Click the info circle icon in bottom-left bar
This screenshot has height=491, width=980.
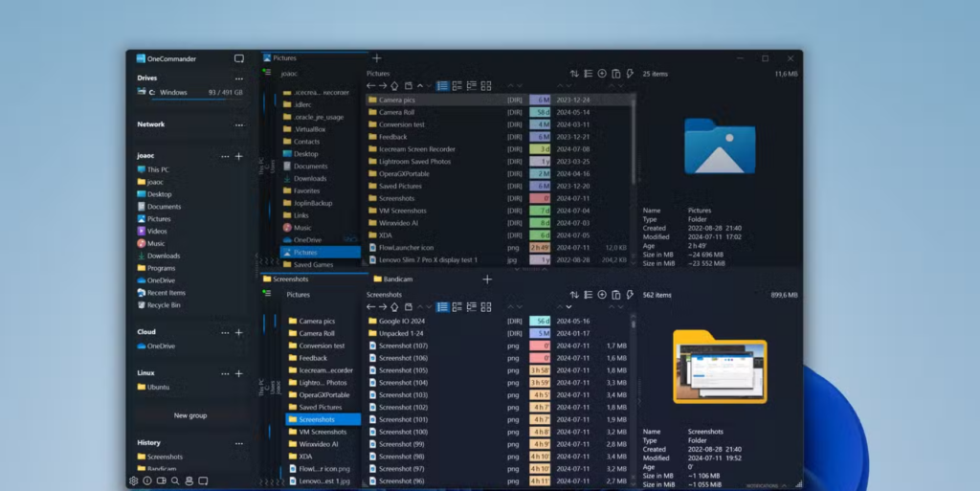(147, 481)
